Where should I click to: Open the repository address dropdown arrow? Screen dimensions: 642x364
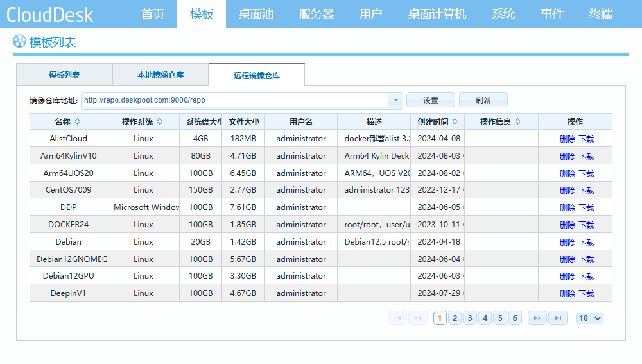pyautogui.click(x=395, y=100)
